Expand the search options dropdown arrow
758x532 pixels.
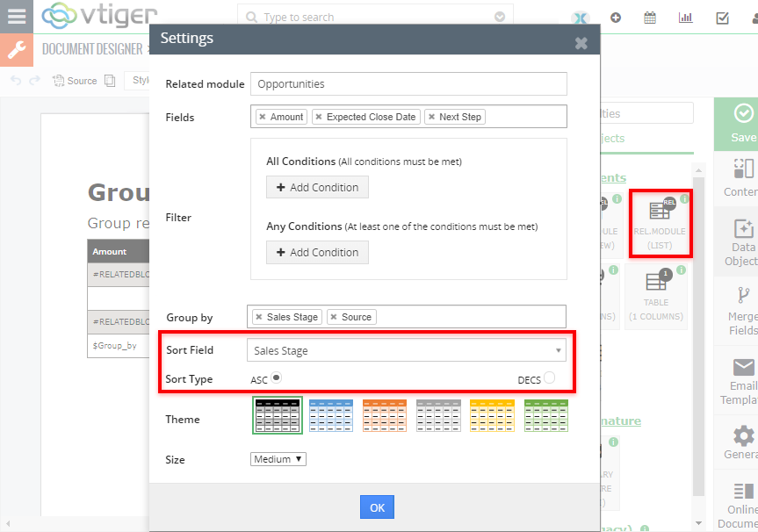point(500,17)
